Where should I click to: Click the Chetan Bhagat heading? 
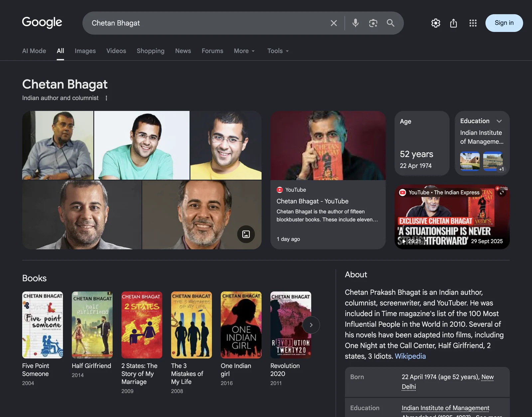click(x=65, y=84)
